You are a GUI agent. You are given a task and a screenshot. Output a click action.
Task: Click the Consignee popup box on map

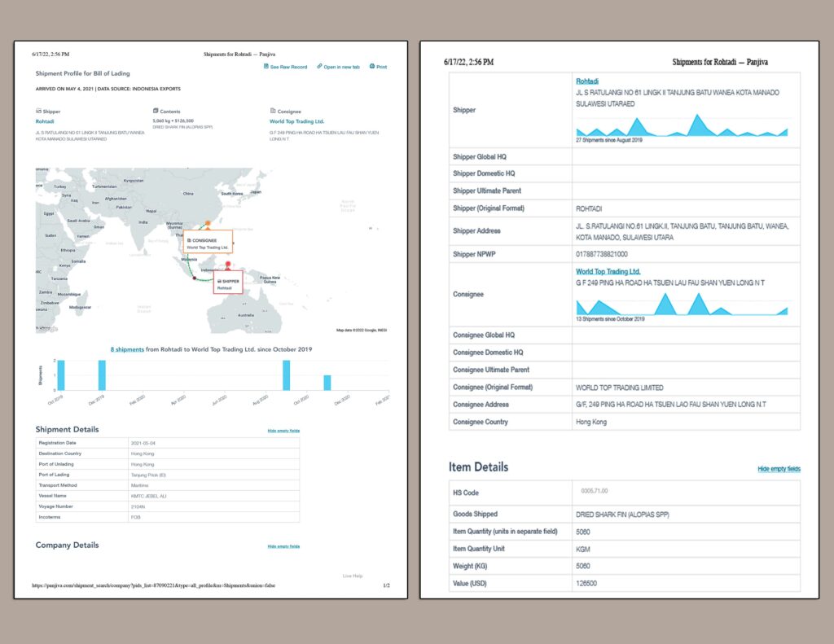click(x=208, y=243)
